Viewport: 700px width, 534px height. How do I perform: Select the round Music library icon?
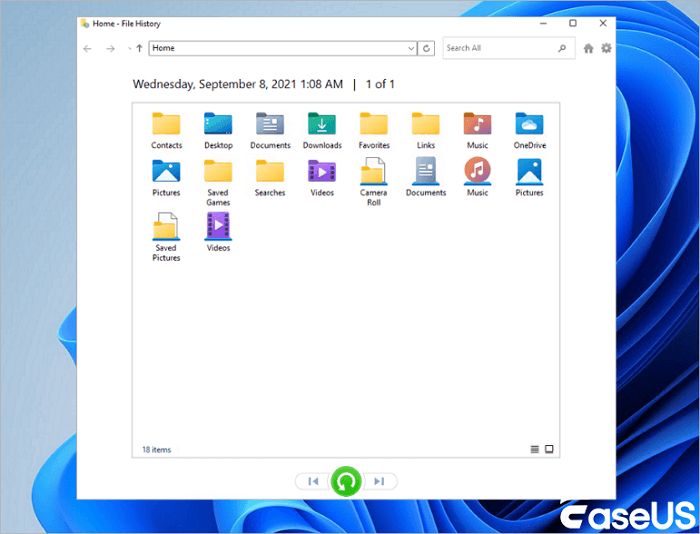[477, 177]
